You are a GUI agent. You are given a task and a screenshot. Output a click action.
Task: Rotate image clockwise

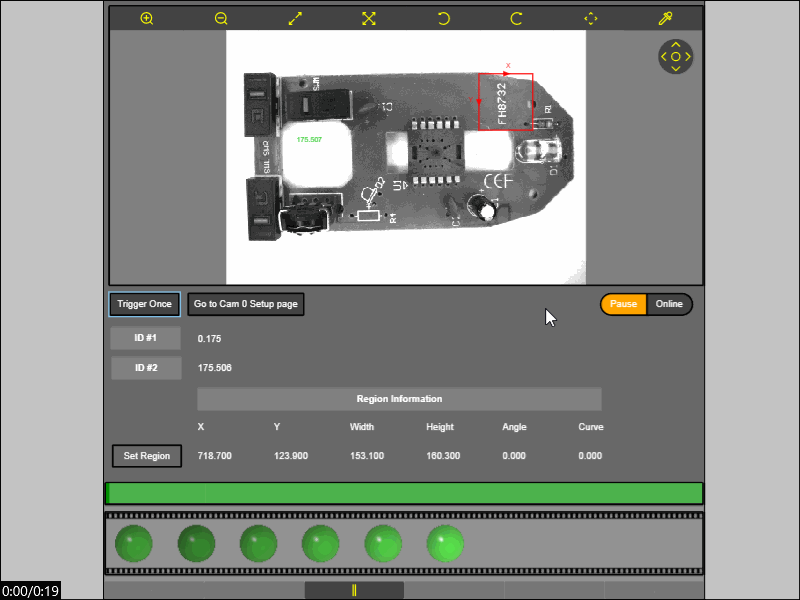(517, 18)
